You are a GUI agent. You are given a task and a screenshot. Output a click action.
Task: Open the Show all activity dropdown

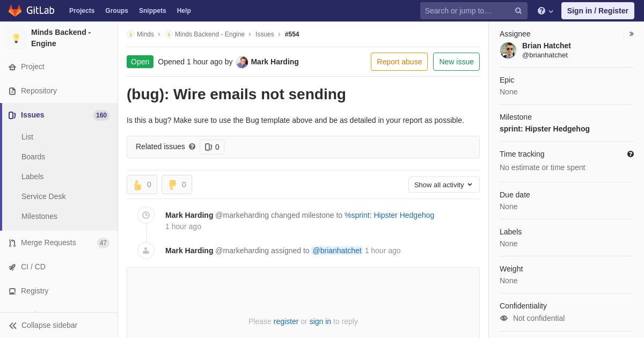pos(444,185)
